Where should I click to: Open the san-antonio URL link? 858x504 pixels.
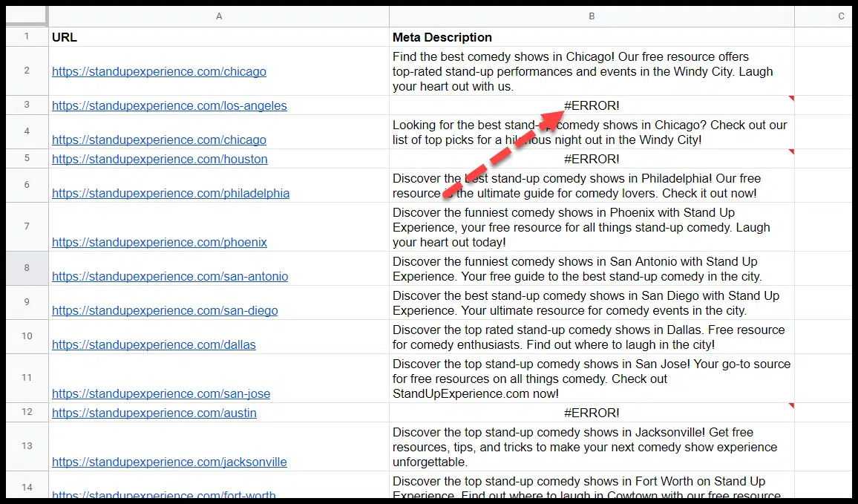click(170, 277)
